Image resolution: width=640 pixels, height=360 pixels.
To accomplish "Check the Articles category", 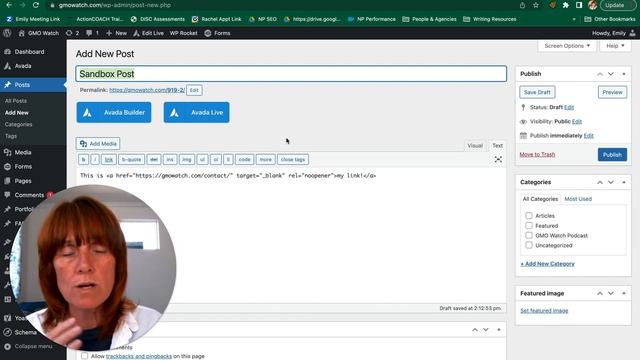I will pyautogui.click(x=529, y=216).
